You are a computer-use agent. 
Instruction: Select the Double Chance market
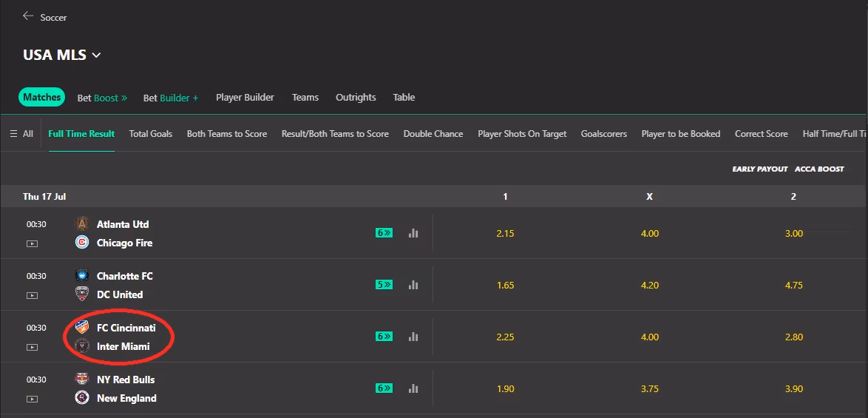[433, 133]
